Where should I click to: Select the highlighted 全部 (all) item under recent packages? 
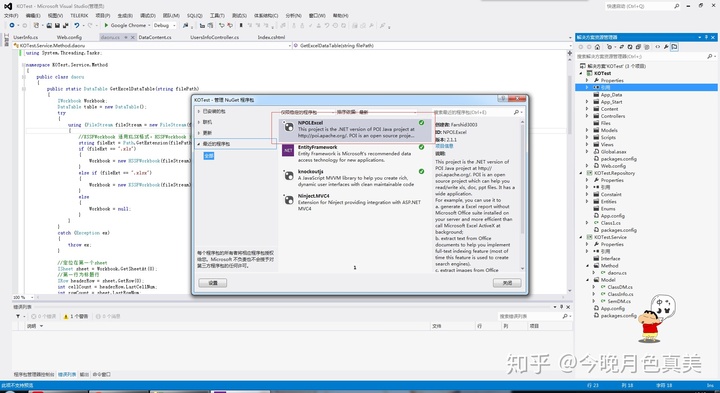pyautogui.click(x=209, y=156)
